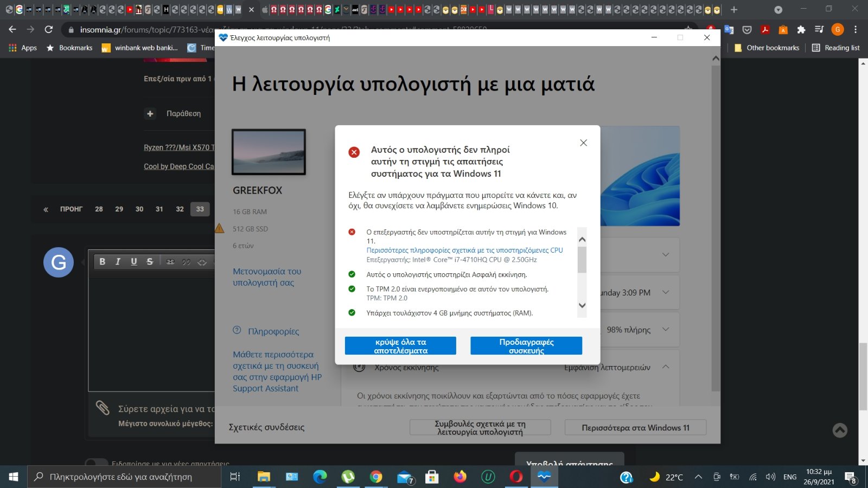The width and height of the screenshot is (868, 488).
Task: Click Google Translate extension icon
Action: tap(729, 29)
